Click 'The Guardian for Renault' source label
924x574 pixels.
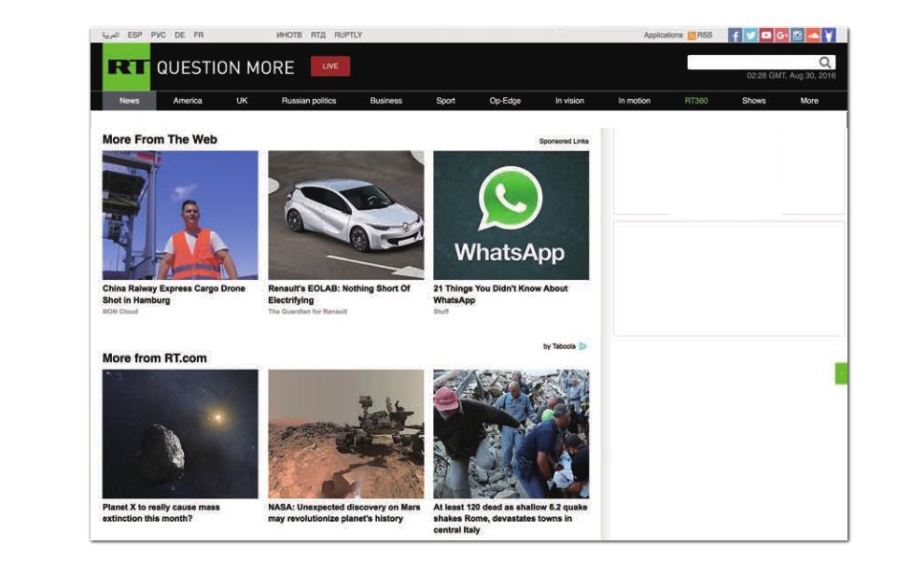308,312
